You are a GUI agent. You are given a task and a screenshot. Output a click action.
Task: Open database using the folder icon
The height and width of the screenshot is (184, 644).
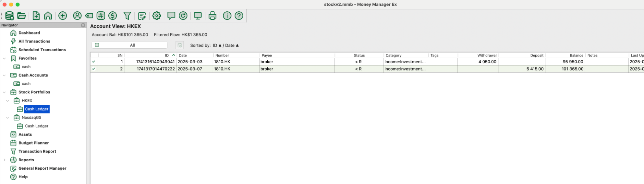click(x=21, y=16)
